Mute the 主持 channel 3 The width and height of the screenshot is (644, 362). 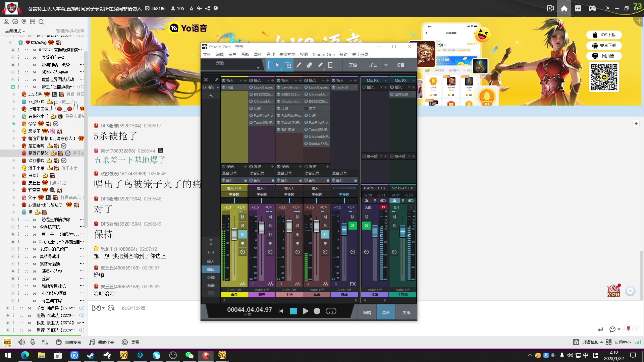click(x=298, y=217)
